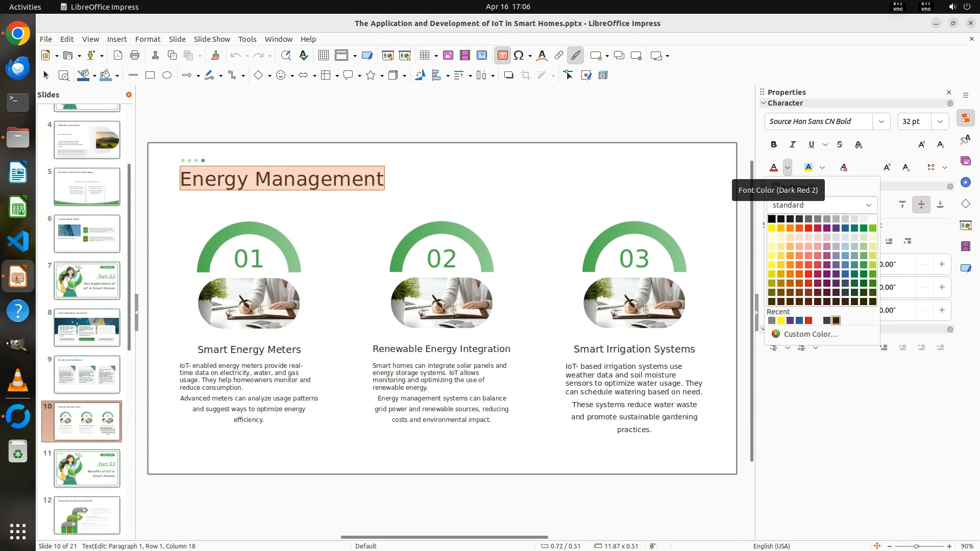980x551 pixels.
Task: Select slide 8 thumbnail in Slides panel
Action: click(87, 328)
